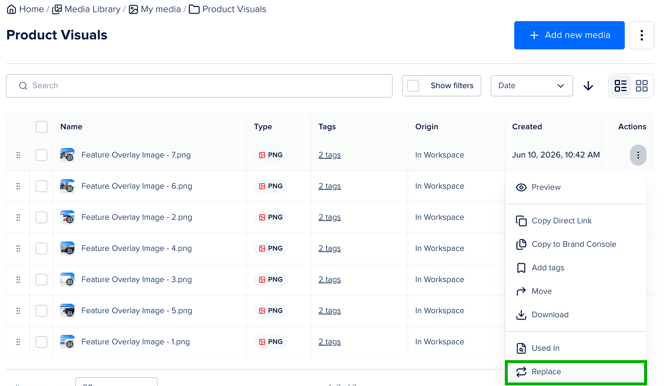This screenshot has height=386, width=670.
Task: Open the Media Library breadcrumb
Action: click(87, 9)
